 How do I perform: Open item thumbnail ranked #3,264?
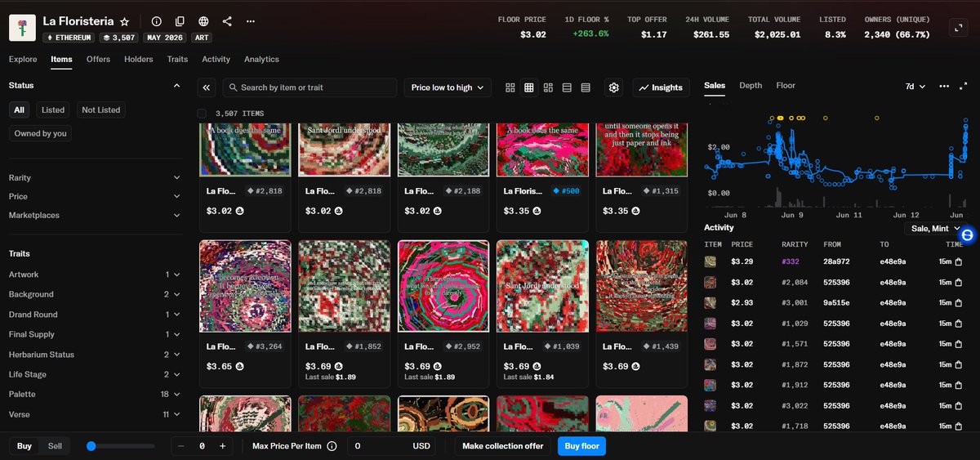click(x=245, y=287)
